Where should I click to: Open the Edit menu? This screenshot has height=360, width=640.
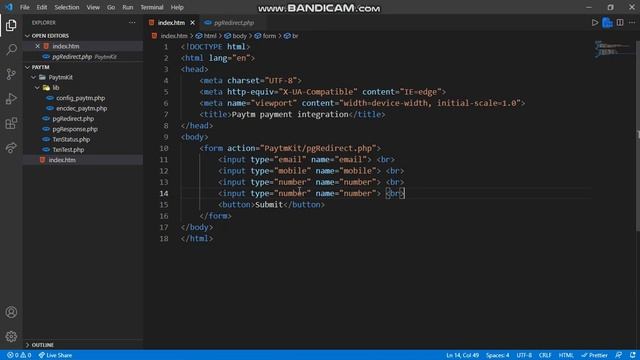[42, 7]
